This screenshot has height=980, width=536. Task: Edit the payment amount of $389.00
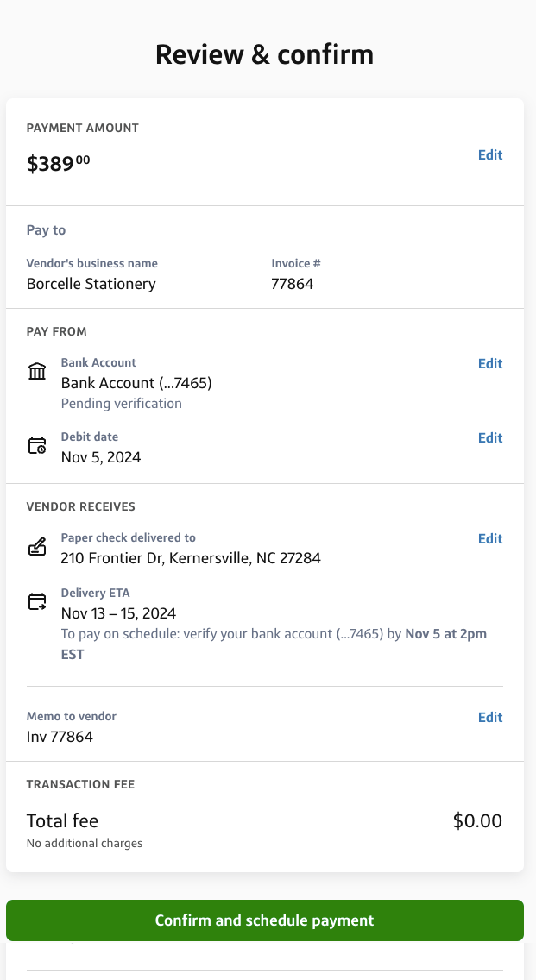point(490,154)
